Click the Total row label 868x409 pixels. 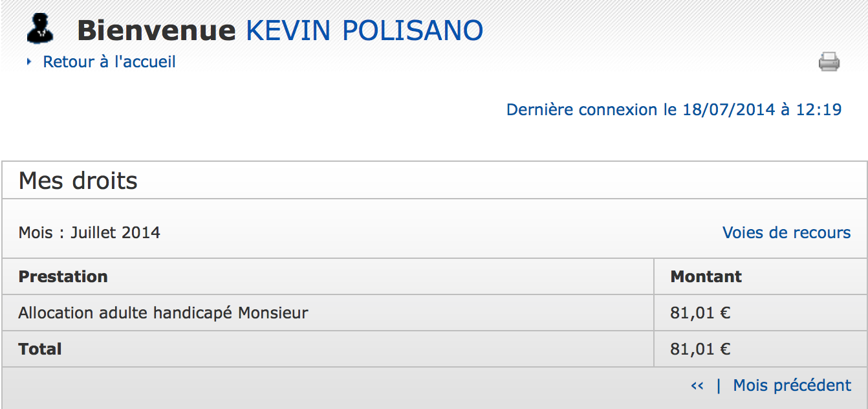(40, 349)
